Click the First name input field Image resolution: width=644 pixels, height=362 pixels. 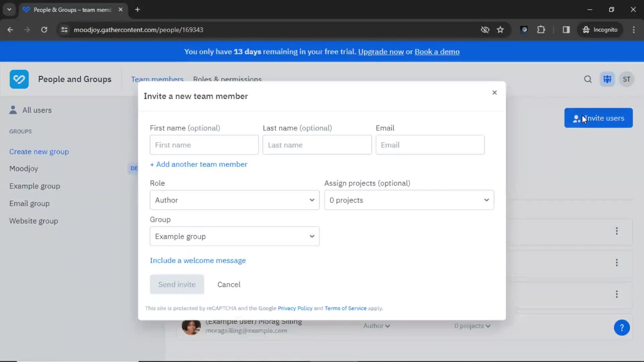204,145
